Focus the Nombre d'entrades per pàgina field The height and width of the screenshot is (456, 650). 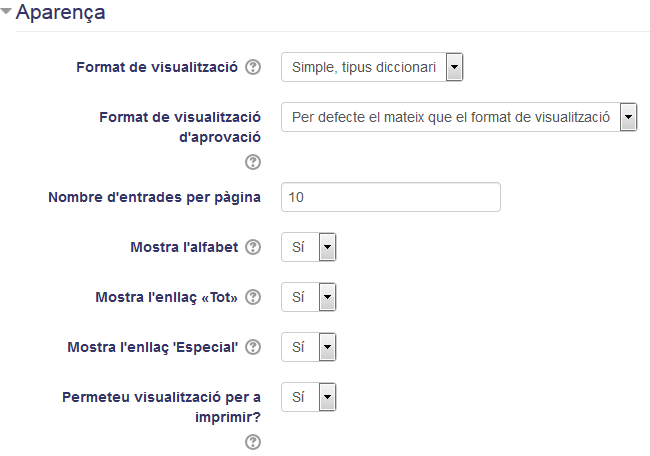coord(391,197)
